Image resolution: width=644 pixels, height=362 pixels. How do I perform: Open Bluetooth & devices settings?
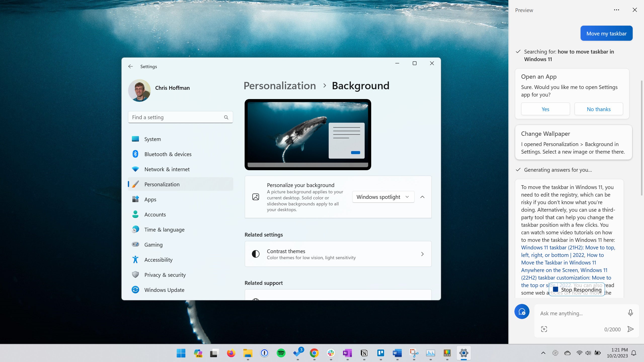point(180,154)
